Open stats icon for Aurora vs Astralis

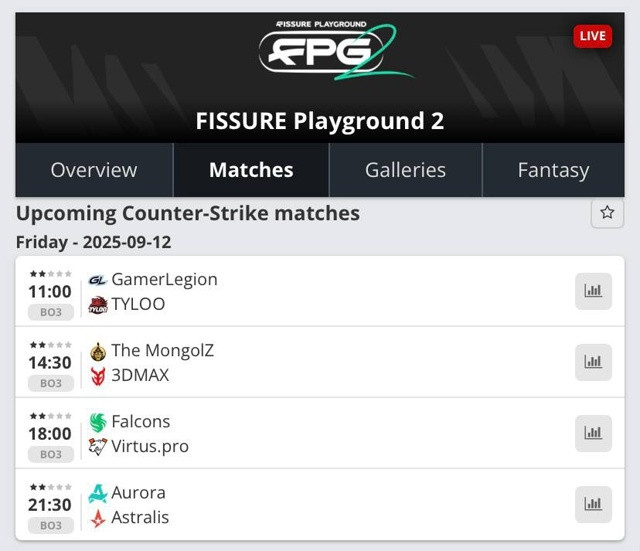(x=593, y=504)
